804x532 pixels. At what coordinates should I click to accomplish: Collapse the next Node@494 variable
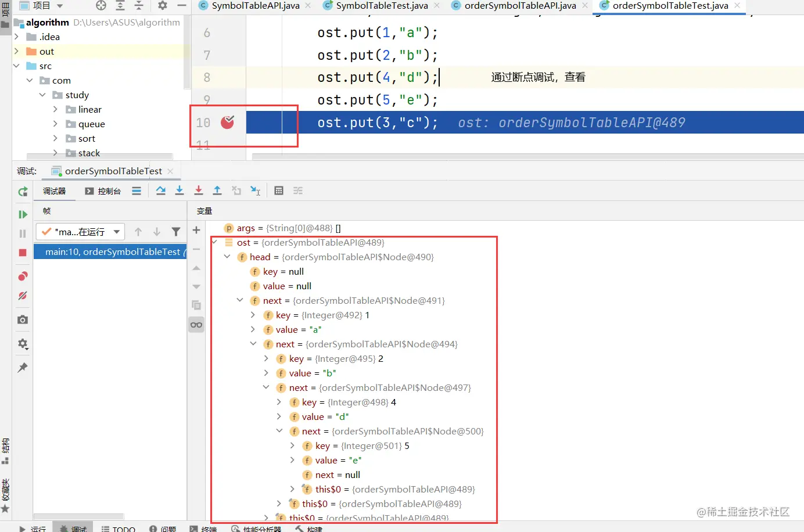tap(253, 344)
